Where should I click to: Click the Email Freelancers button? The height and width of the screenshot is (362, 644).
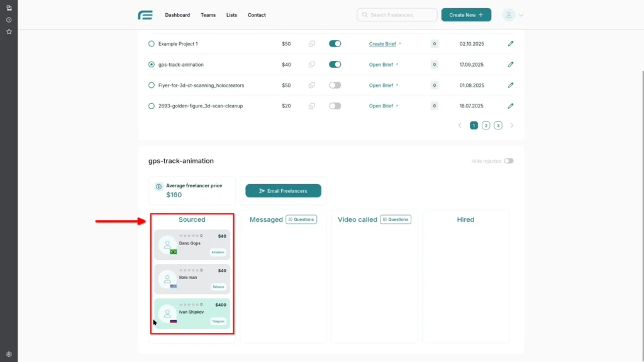tap(283, 191)
